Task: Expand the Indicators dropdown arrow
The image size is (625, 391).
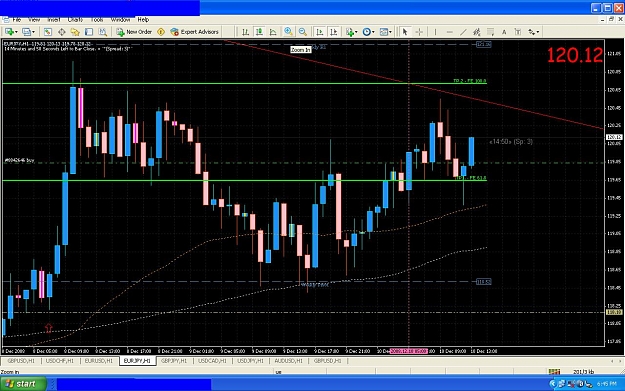Action: tap(356, 32)
